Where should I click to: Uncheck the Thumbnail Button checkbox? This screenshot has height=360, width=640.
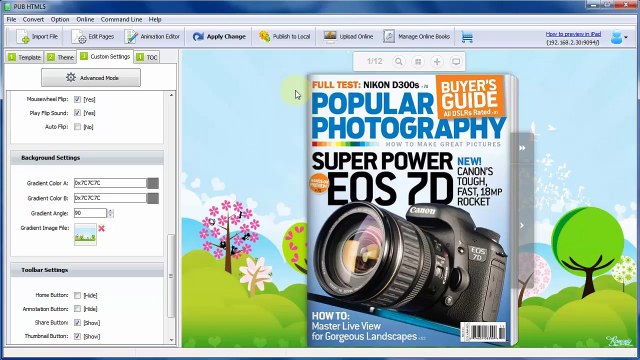[78, 336]
